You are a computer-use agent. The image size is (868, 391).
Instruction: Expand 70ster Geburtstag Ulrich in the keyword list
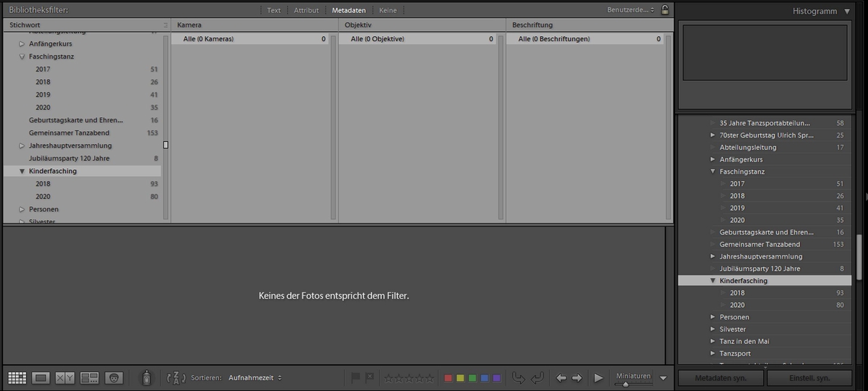[713, 135]
